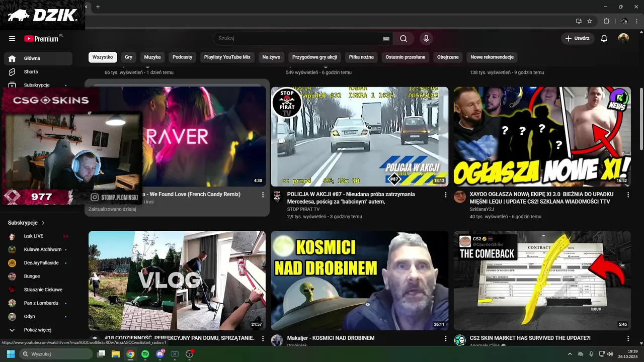Screen dimensions: 644x362
Task: Open options menu for POLICJA W AKCJI video
Action: [445, 195]
